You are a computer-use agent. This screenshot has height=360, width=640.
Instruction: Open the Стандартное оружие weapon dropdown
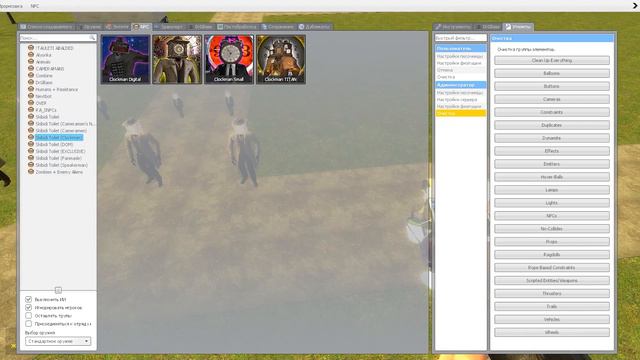(58, 341)
